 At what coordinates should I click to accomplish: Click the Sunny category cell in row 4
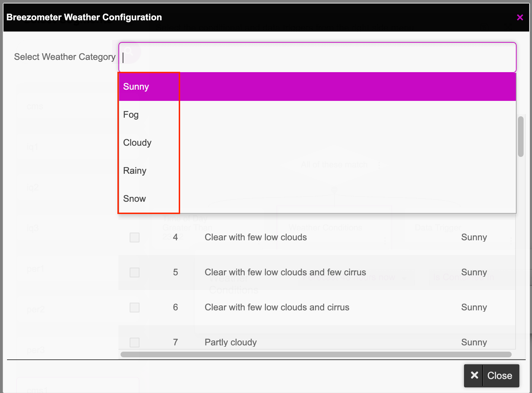click(474, 237)
